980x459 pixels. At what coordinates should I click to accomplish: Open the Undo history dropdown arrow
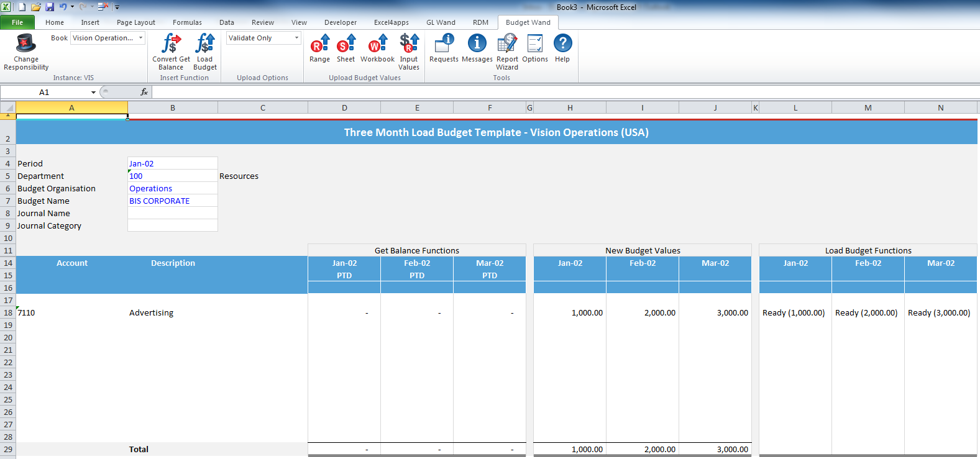pyautogui.click(x=72, y=7)
